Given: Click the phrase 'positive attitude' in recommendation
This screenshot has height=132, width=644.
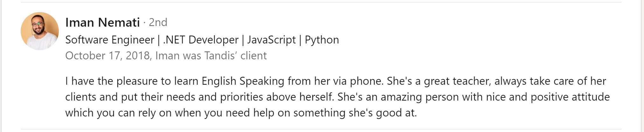Looking at the screenshot, I should tap(570, 97).
